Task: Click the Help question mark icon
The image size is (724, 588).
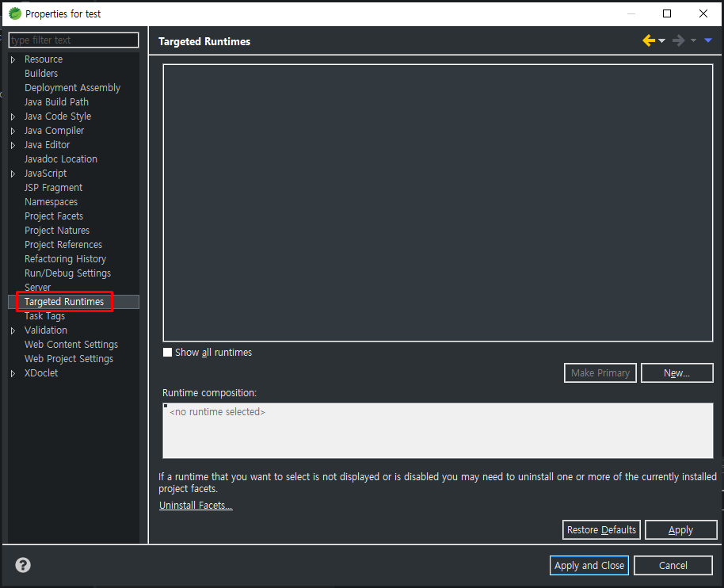Action: pyautogui.click(x=23, y=565)
